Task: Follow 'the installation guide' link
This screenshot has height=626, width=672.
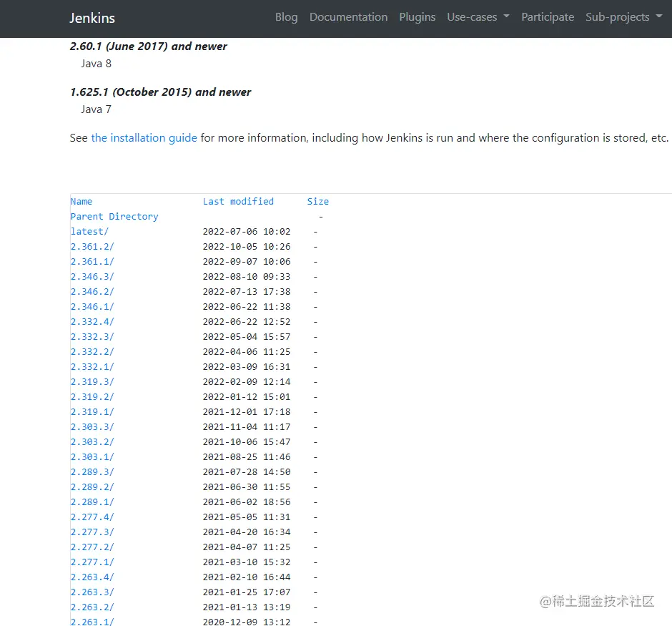Action: (x=144, y=138)
